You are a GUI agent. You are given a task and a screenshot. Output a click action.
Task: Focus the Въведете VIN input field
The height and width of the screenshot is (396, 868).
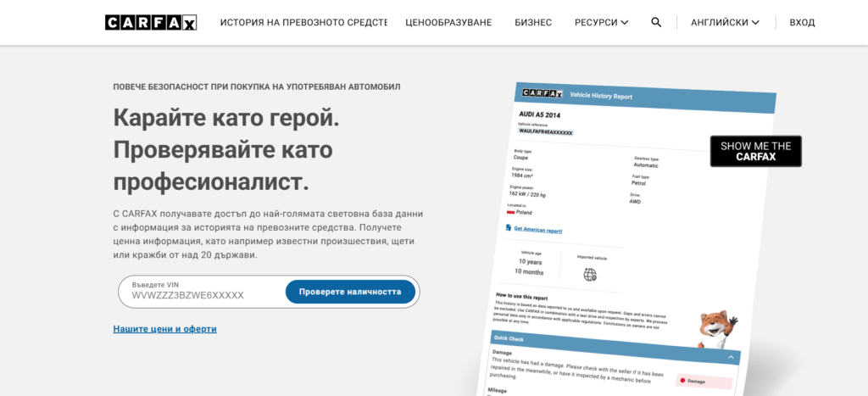coord(203,292)
